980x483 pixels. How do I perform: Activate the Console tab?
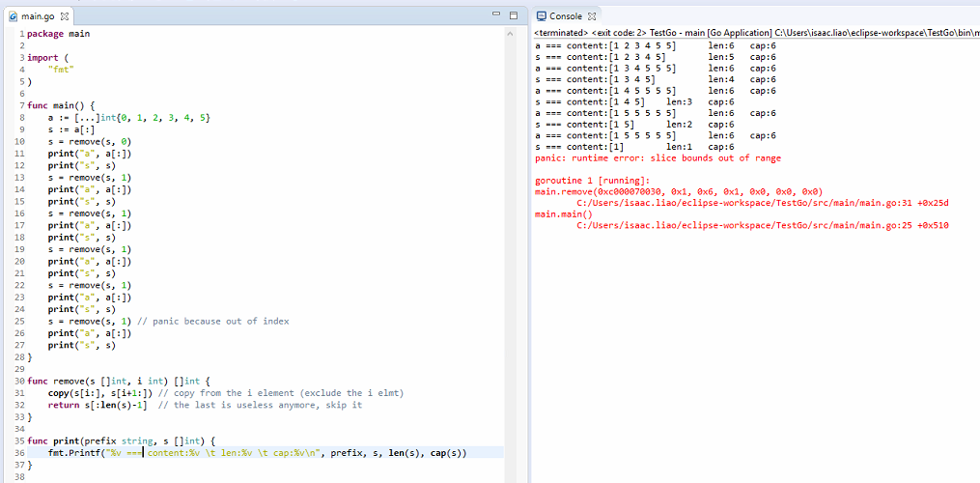click(566, 16)
